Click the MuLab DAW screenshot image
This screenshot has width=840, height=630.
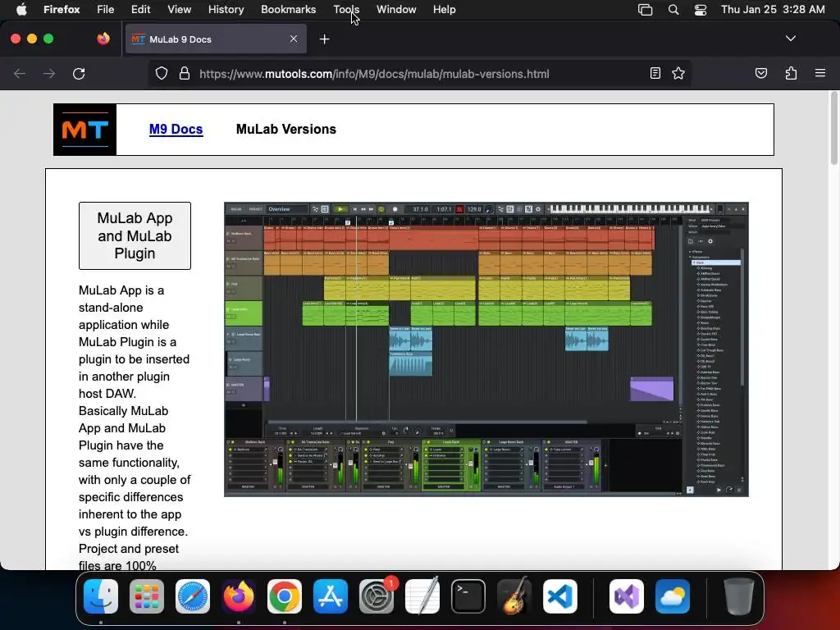[x=486, y=349]
